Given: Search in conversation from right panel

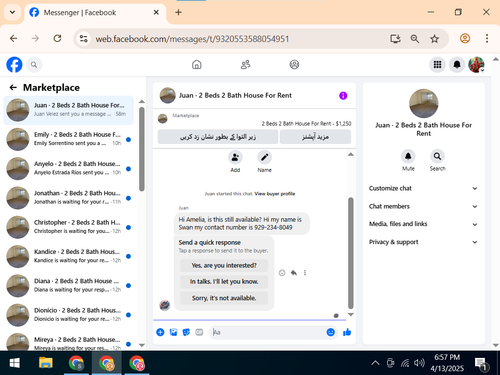Looking at the screenshot, I should click(x=437, y=156).
